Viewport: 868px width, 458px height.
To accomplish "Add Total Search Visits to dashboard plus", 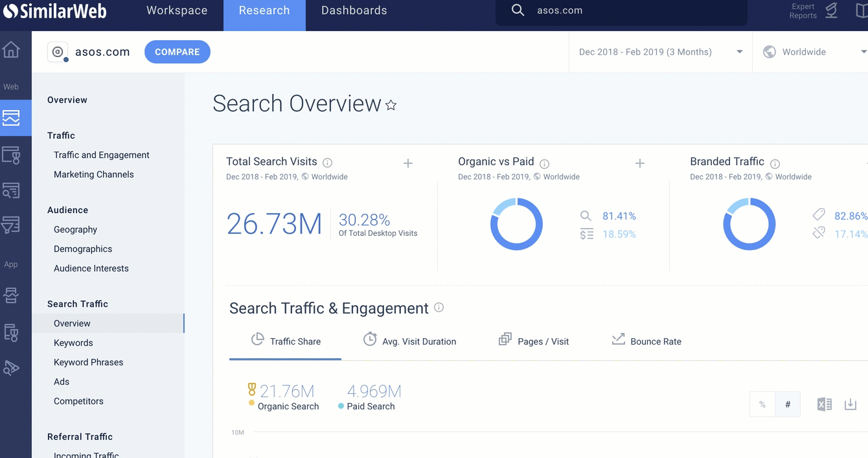I will click(408, 163).
